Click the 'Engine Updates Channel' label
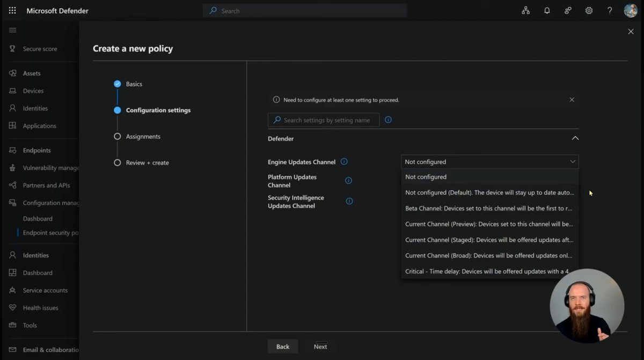644x360 pixels. (x=302, y=162)
